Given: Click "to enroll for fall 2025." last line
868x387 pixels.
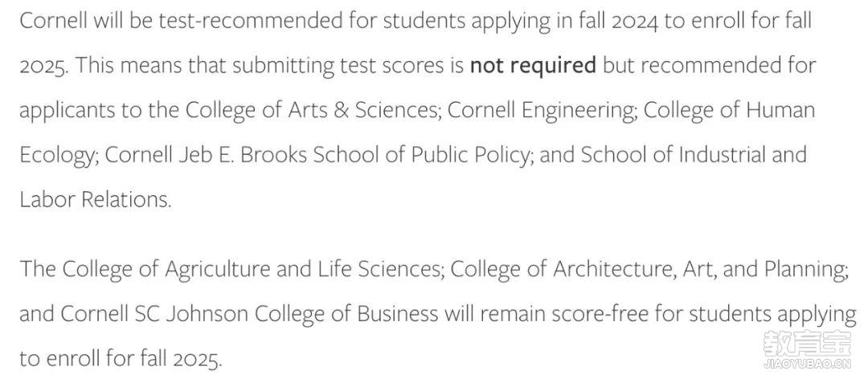Looking at the screenshot, I should [x=121, y=359].
